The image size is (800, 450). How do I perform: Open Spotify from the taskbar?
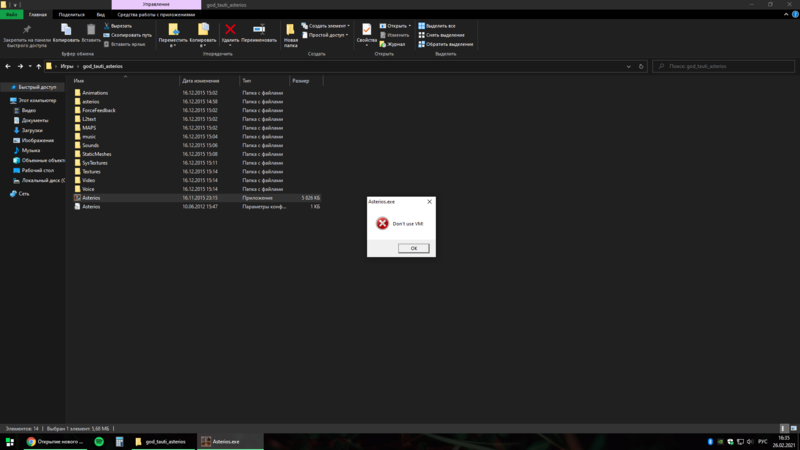[99, 441]
